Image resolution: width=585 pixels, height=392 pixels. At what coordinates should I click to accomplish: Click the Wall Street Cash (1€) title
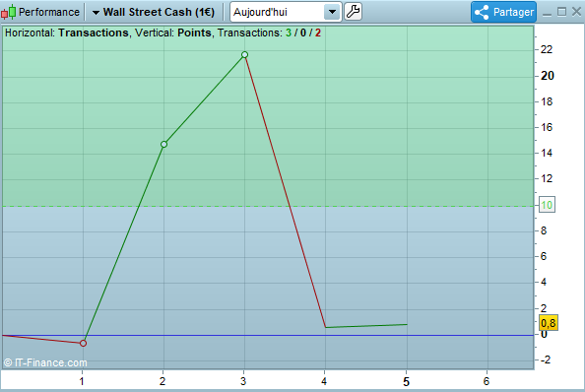[159, 12]
